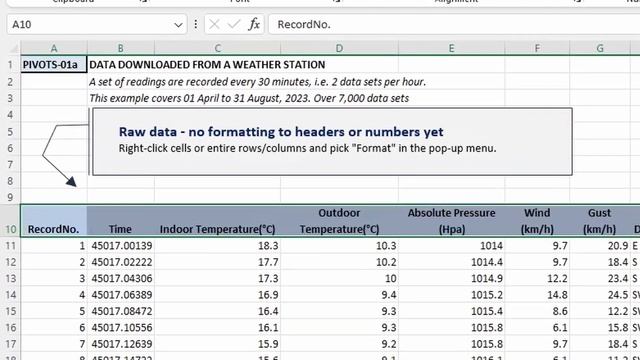Click cell containing PIVOTS-01a
This screenshot has height=360, width=640.
(x=54, y=64)
